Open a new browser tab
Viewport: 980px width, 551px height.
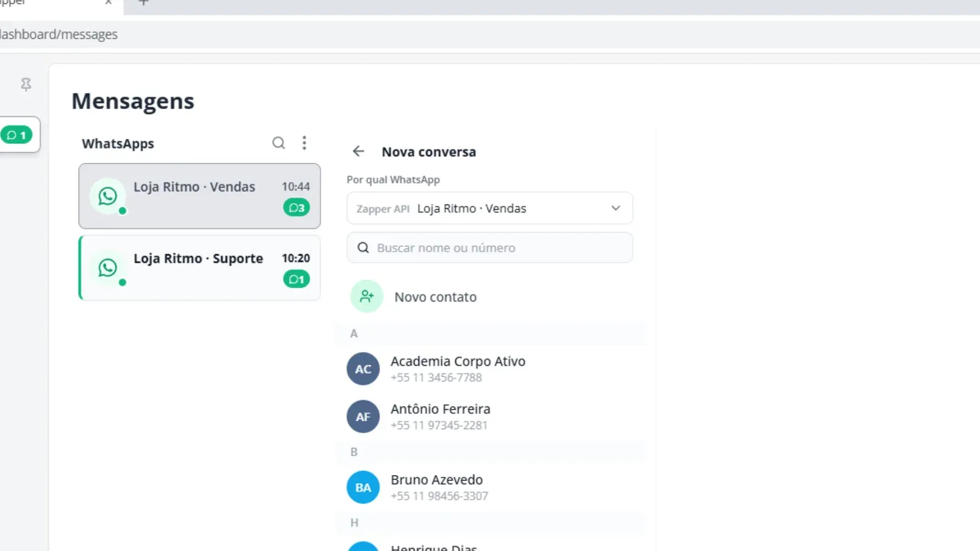coord(143,2)
